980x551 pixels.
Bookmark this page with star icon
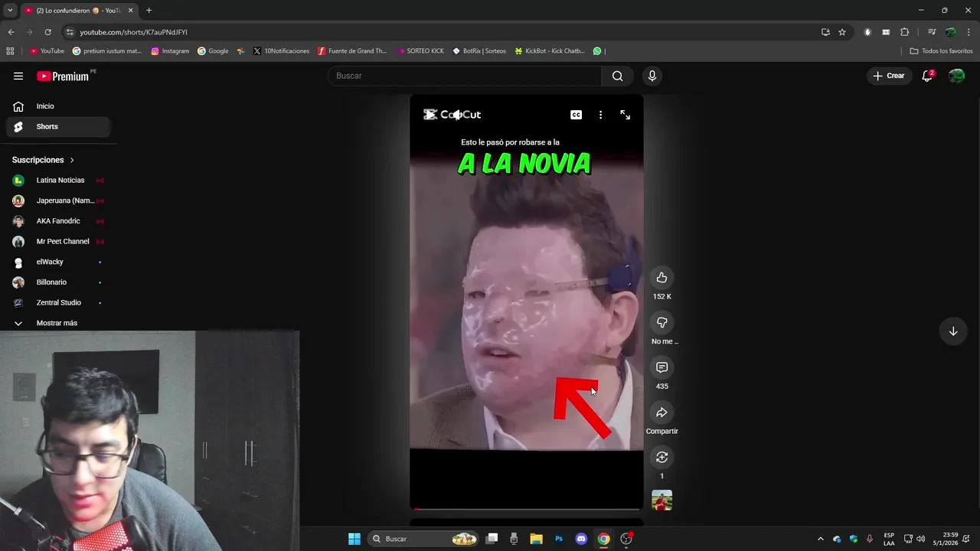pyautogui.click(x=842, y=32)
